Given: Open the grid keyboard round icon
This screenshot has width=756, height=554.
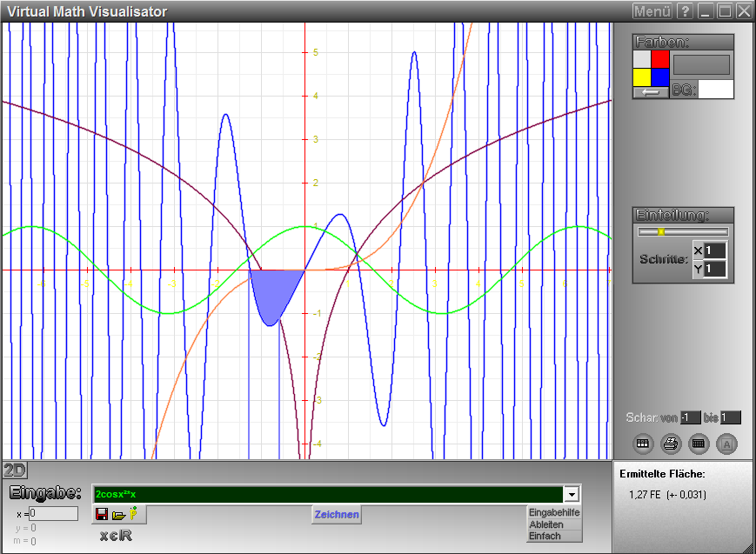Looking at the screenshot, I should point(698,444).
